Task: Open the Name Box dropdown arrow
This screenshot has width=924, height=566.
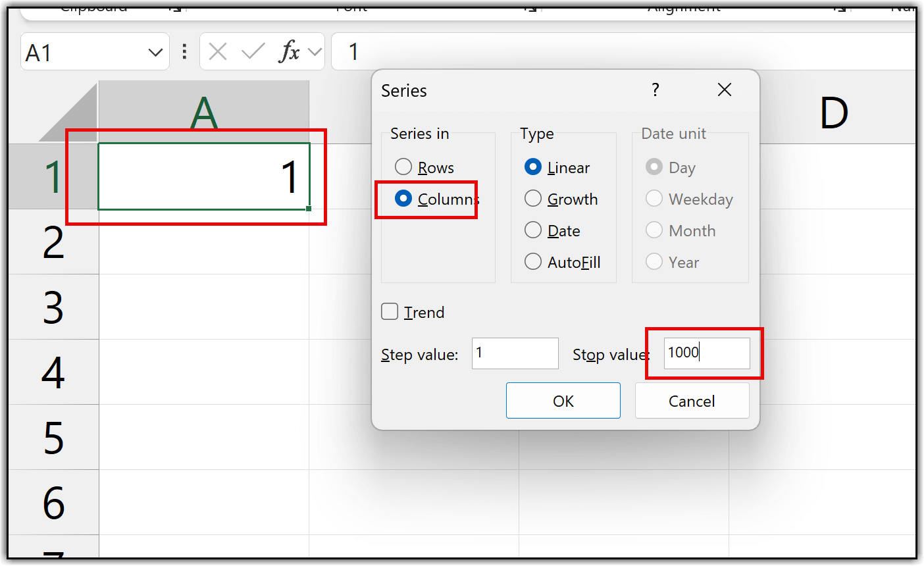Action: (x=155, y=52)
